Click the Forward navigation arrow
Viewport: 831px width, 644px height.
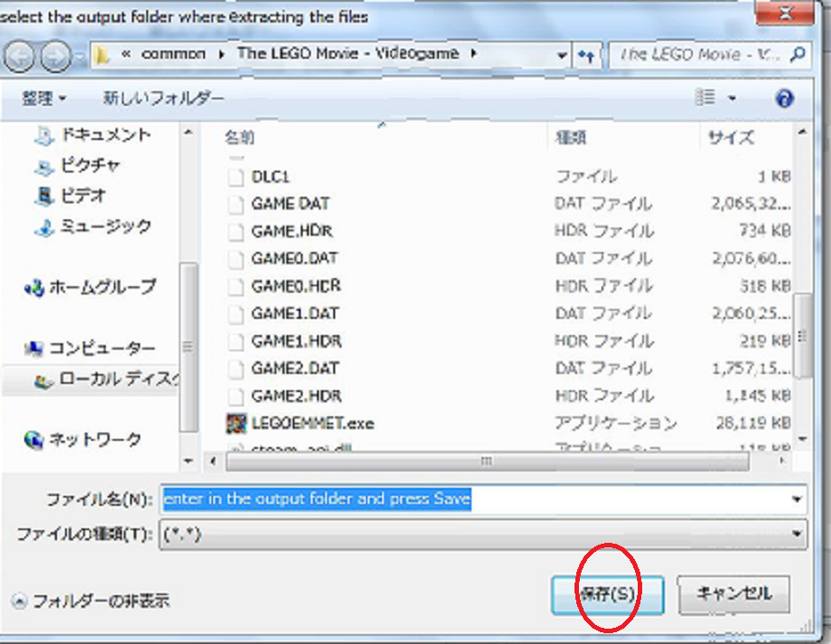click(x=56, y=56)
